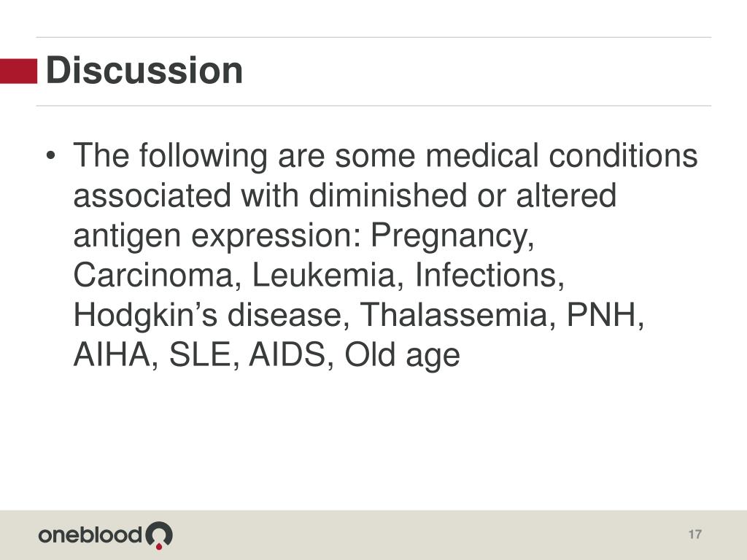Viewport: 747px width, 560px height.
Task: Click the oneblood wordmark text
Action: 90,534
